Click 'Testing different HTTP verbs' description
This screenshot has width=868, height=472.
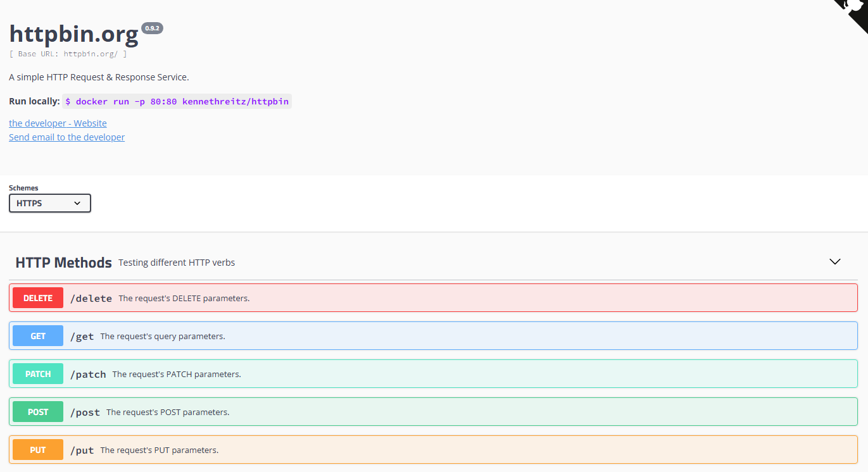[x=177, y=263]
